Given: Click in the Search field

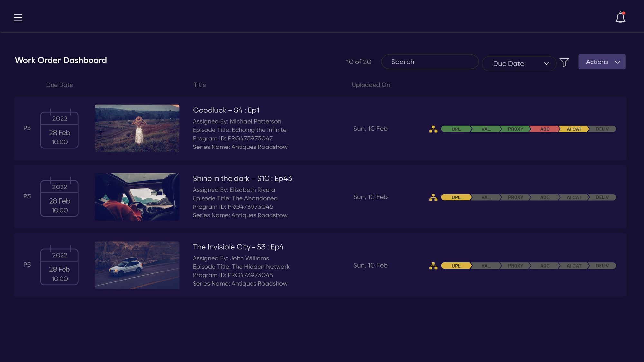Looking at the screenshot, I should (x=430, y=62).
